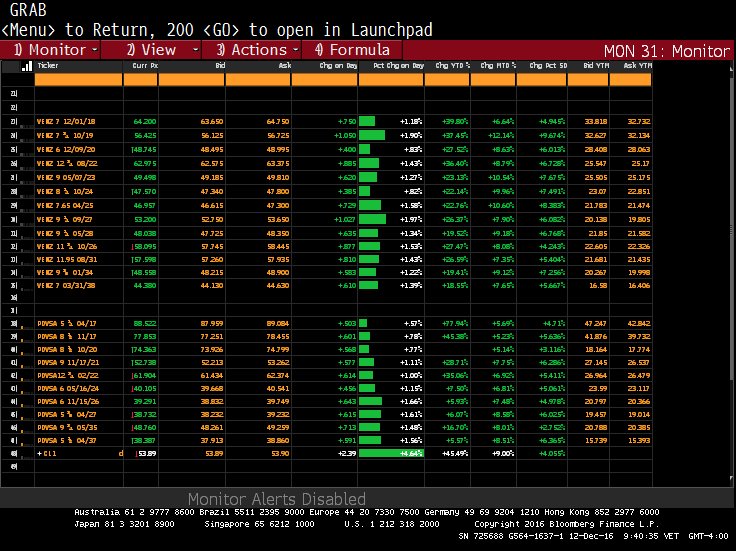The image size is (736, 551).
Task: Select the 4) Formula tab
Action: (352, 50)
